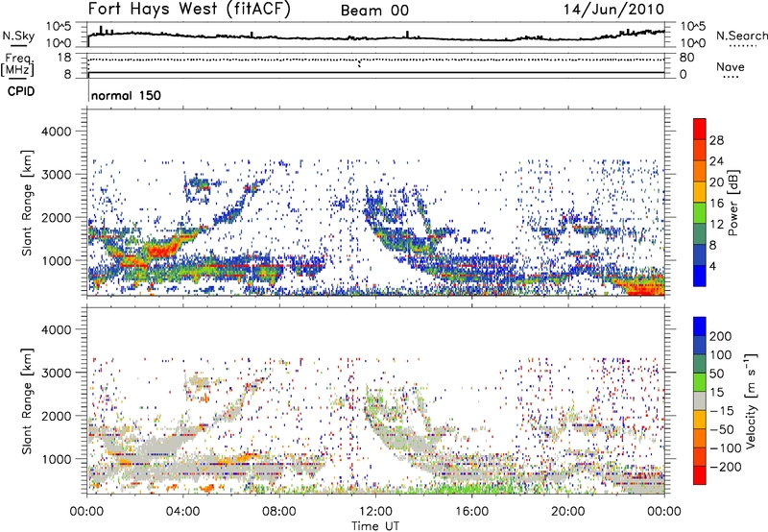Viewport: 768px width, 532px height.
Task: Click the blue bottom of Power color bar
Action: (700, 276)
